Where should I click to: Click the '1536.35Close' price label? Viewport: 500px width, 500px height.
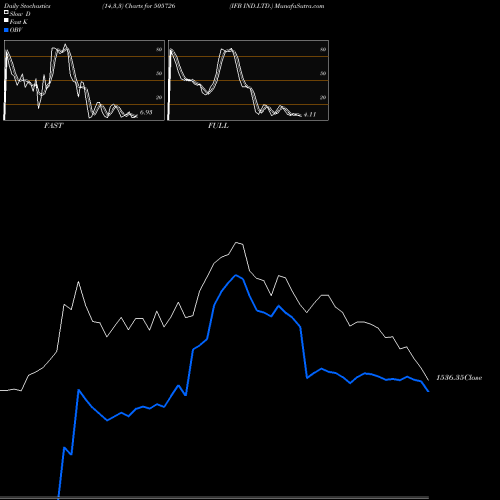459,378
